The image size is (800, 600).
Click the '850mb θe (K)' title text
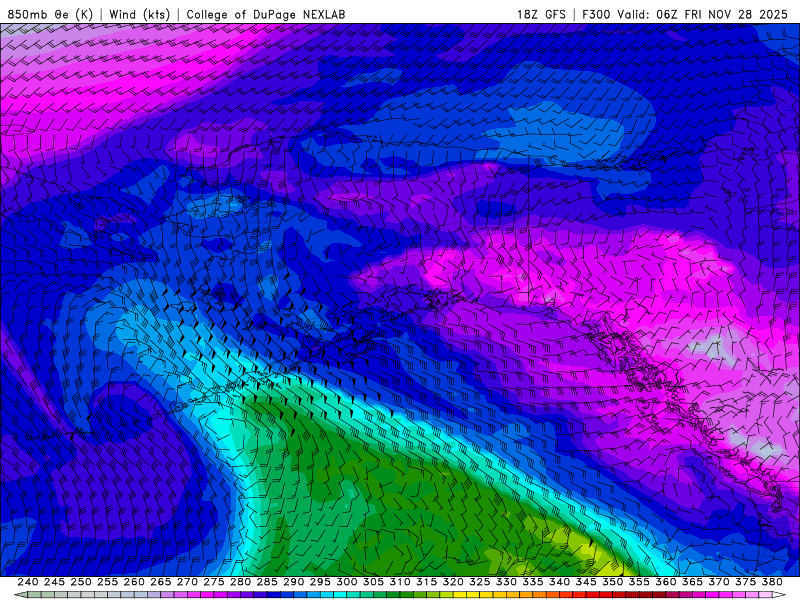pyautogui.click(x=50, y=14)
